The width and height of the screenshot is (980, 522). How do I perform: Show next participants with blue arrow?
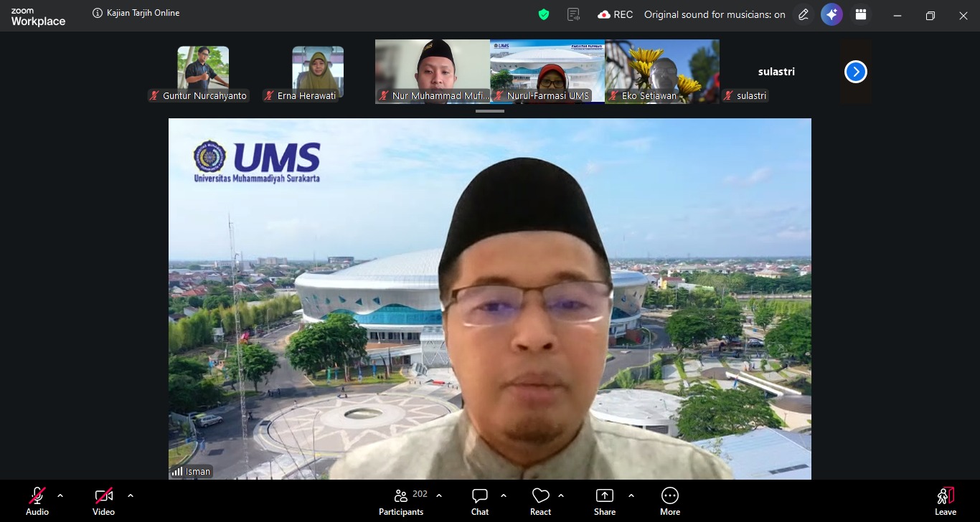point(856,72)
